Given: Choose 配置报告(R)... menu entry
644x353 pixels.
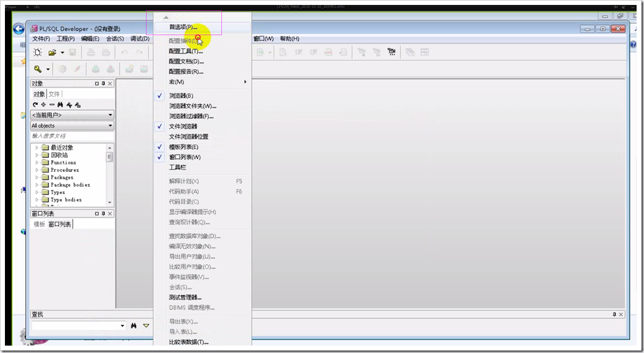Looking at the screenshot, I should click(x=202, y=71).
